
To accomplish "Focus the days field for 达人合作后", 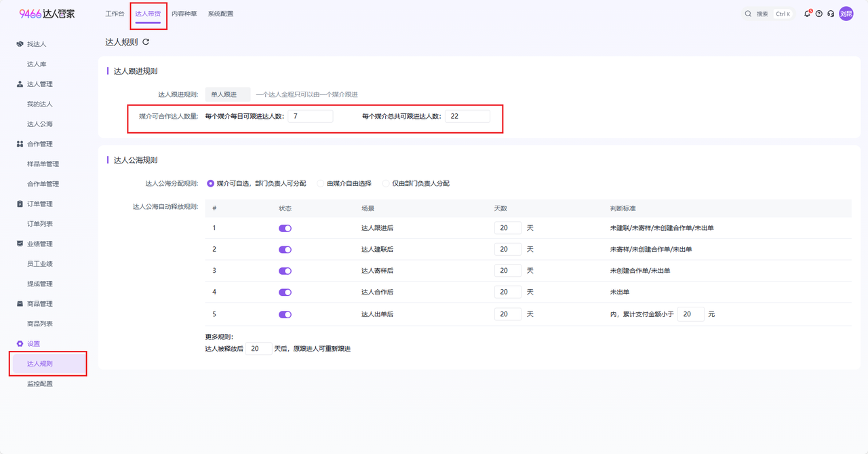I will 508,292.
